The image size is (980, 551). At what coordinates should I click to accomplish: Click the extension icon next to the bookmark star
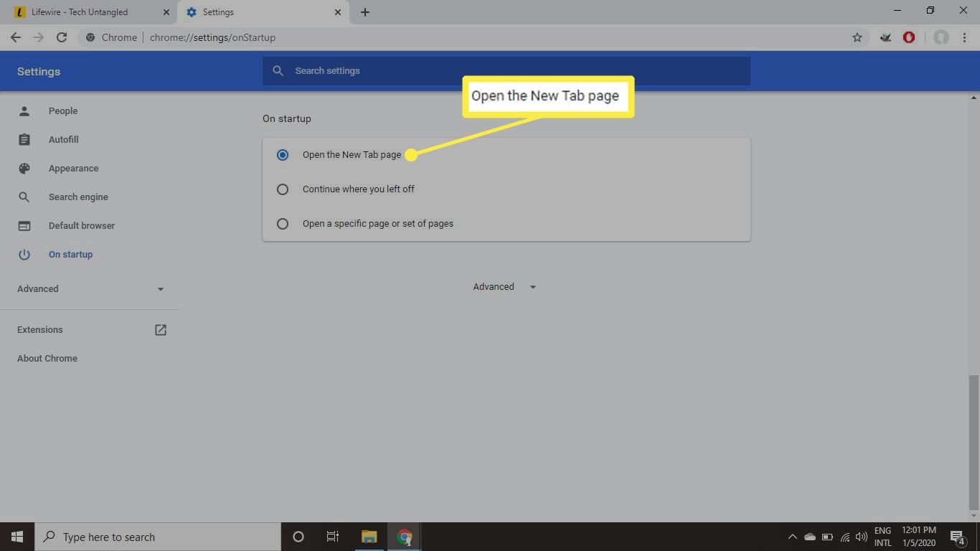(x=885, y=37)
